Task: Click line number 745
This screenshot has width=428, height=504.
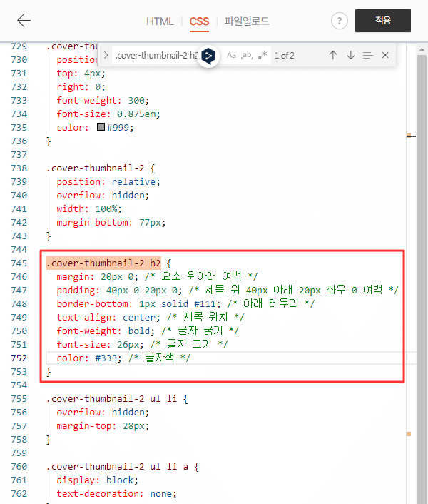Action: pos(19,263)
